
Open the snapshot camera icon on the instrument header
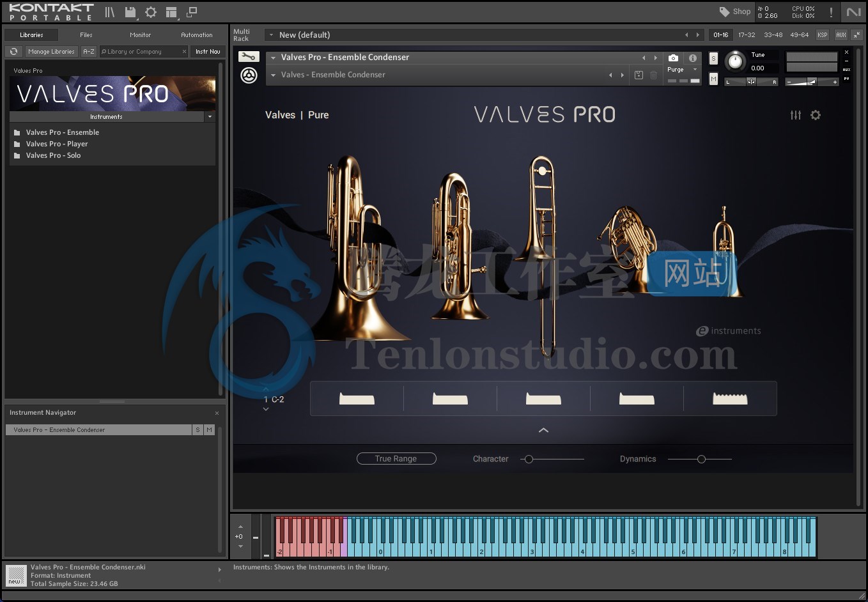[673, 58]
